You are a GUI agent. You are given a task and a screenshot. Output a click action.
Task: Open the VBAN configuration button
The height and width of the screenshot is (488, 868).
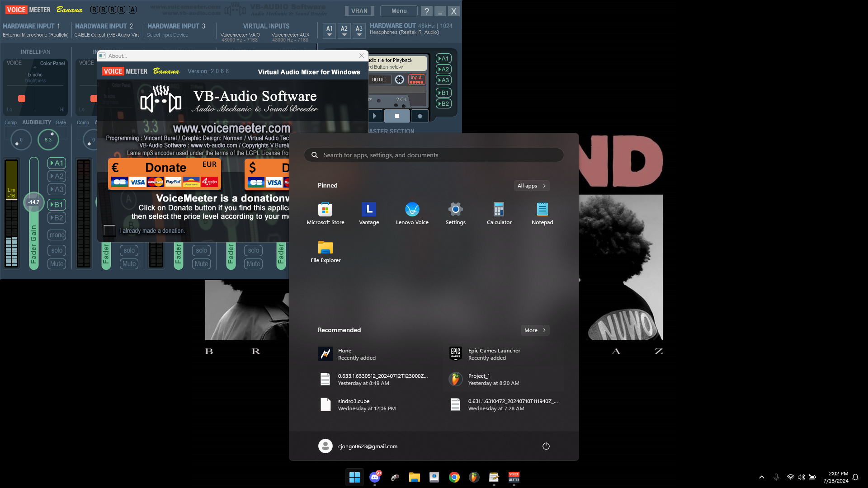coord(359,11)
